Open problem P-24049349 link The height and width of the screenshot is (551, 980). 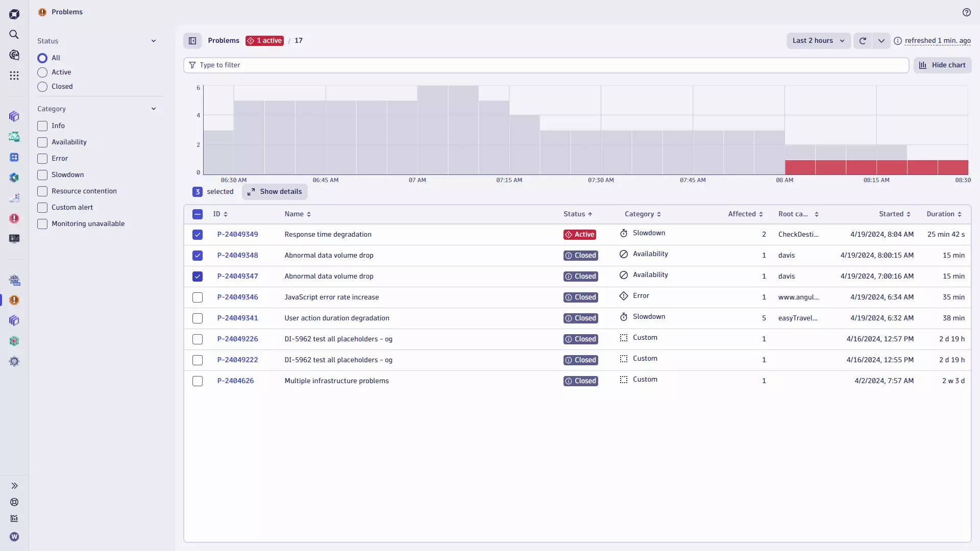pos(237,235)
